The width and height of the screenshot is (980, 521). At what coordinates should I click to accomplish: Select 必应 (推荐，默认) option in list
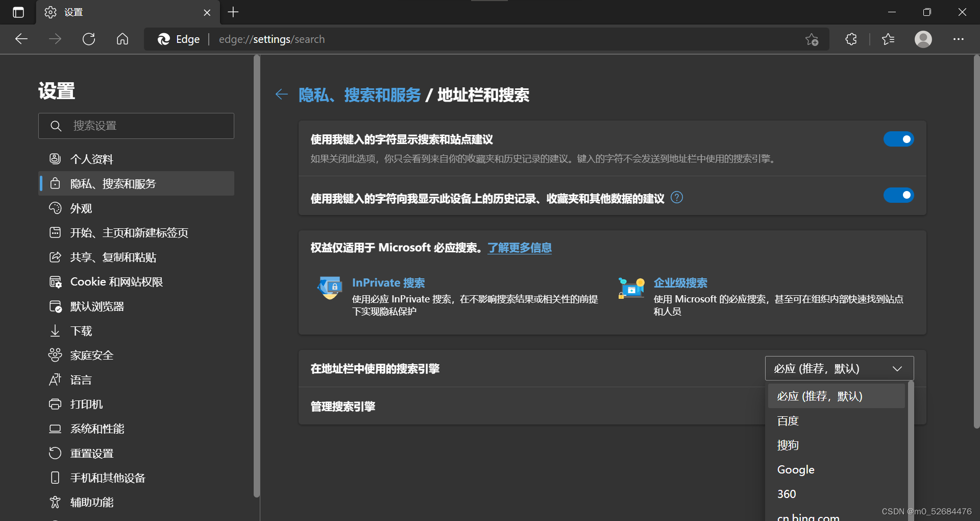click(x=836, y=396)
